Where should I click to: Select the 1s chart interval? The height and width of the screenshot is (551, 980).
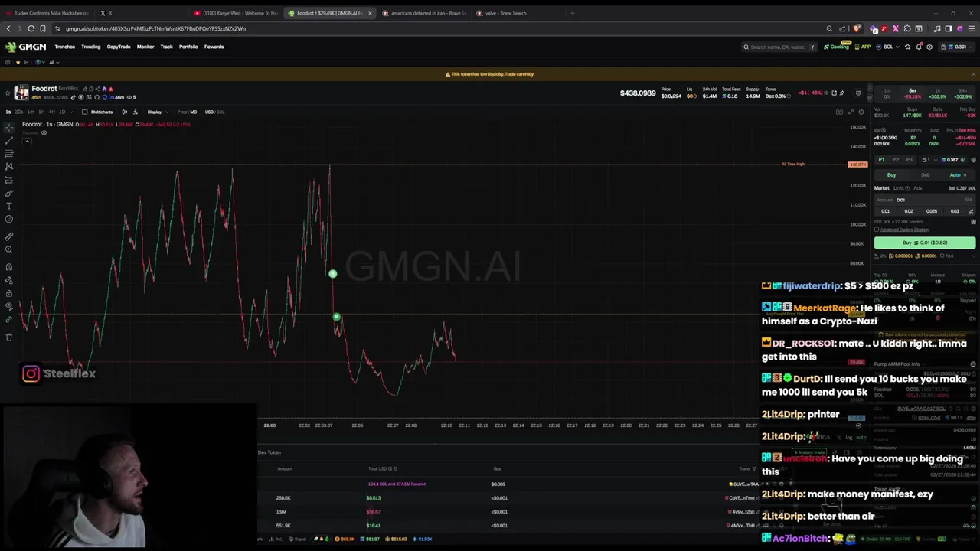click(8, 112)
